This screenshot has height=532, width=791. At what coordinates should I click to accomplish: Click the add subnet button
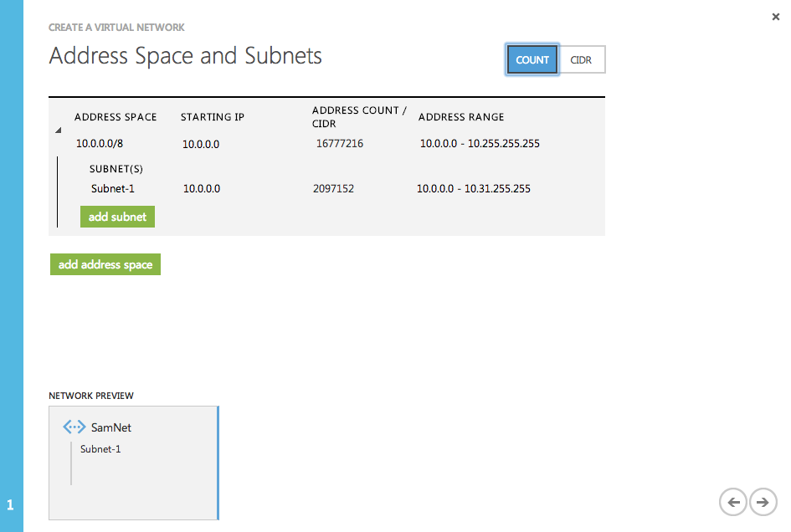click(117, 217)
